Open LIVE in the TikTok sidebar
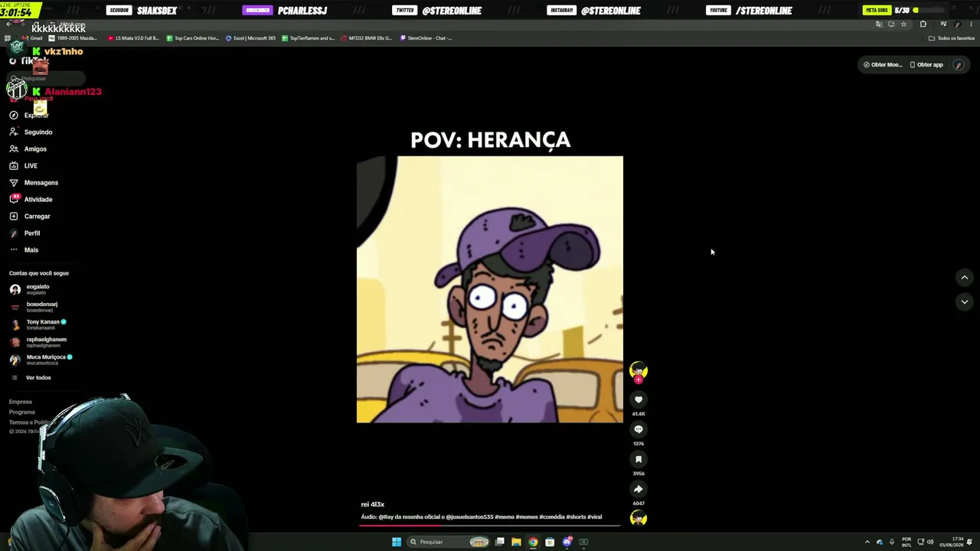The height and width of the screenshot is (551, 980). click(24, 166)
